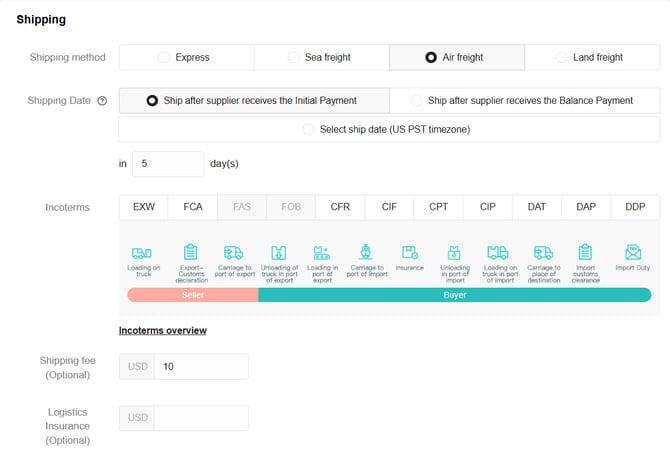
Task: Click the Export-Customs declaration icon
Action: pos(190,253)
